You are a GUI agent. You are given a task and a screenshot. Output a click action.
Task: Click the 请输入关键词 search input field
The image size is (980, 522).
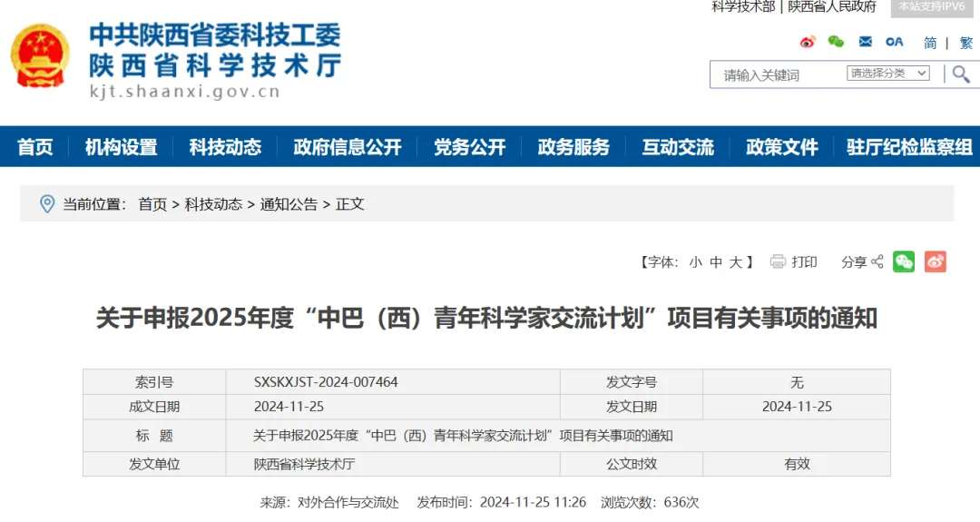[x=779, y=75]
